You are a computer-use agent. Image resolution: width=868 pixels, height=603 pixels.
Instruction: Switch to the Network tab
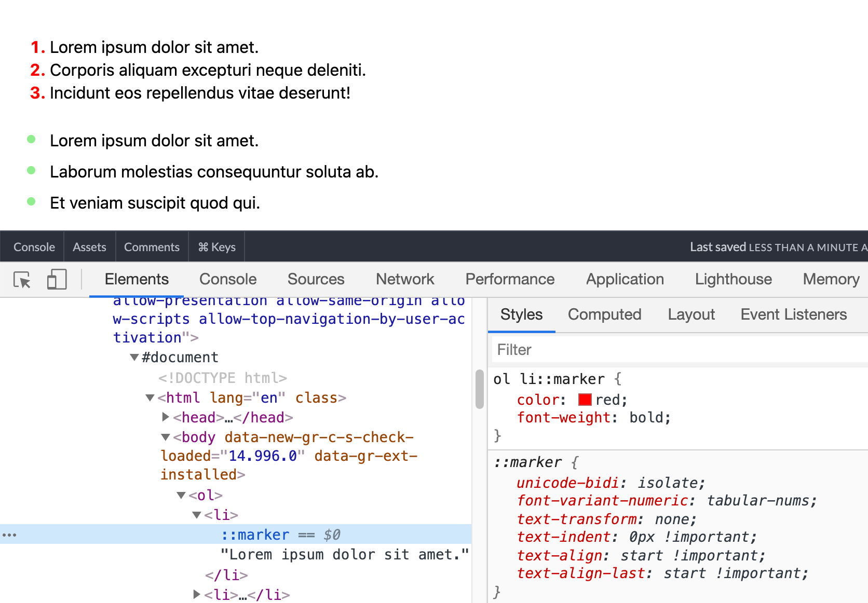[x=405, y=279]
